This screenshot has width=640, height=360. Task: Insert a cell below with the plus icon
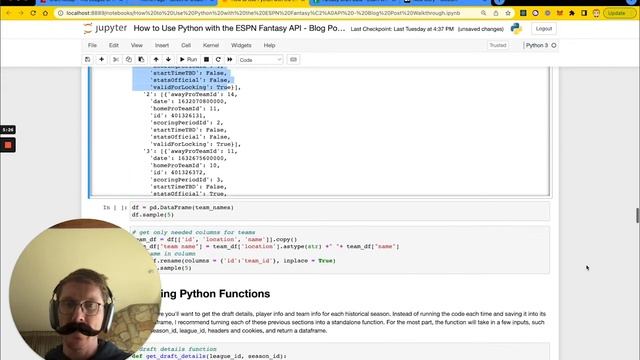tap(101, 60)
